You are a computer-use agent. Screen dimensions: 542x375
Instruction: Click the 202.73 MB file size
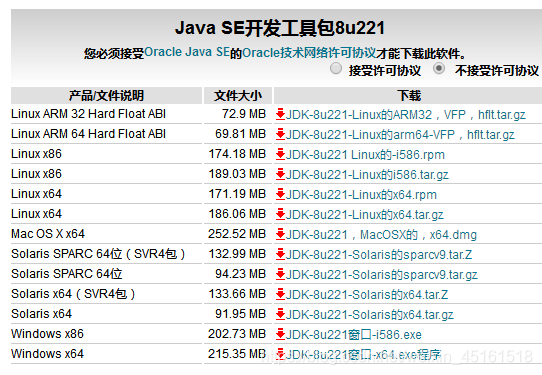(x=237, y=334)
